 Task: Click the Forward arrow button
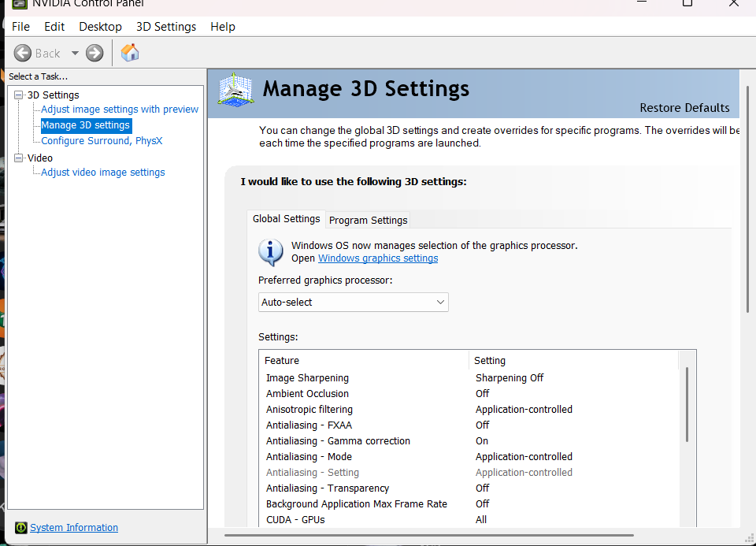[x=94, y=53]
